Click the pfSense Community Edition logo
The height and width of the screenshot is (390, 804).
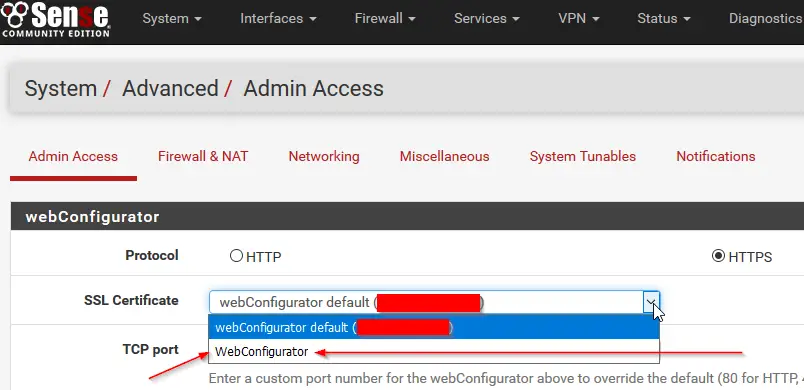tap(55, 19)
